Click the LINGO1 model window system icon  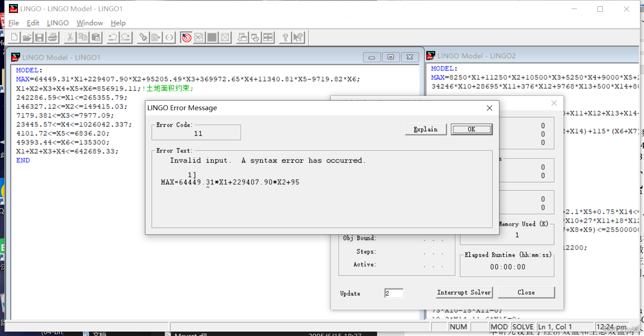click(x=16, y=57)
